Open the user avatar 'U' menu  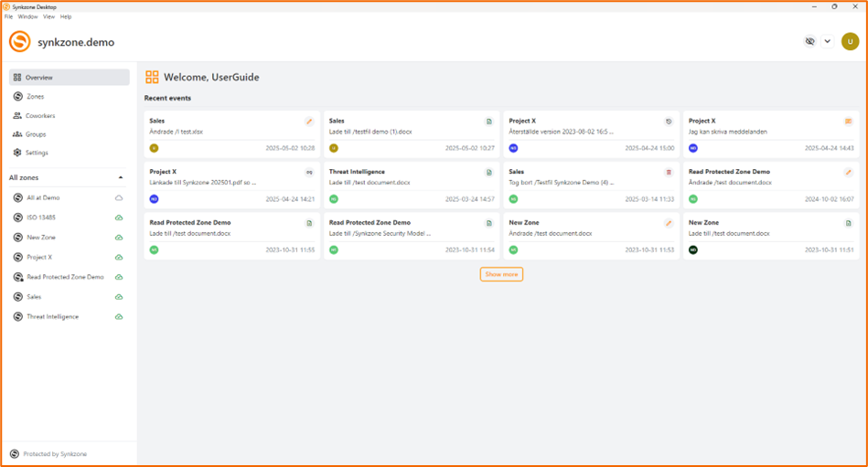tap(851, 41)
